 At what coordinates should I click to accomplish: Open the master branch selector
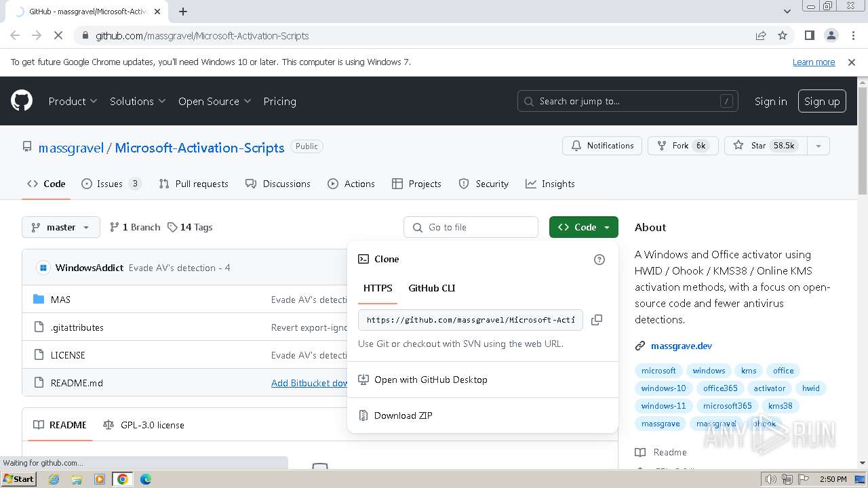tap(61, 227)
